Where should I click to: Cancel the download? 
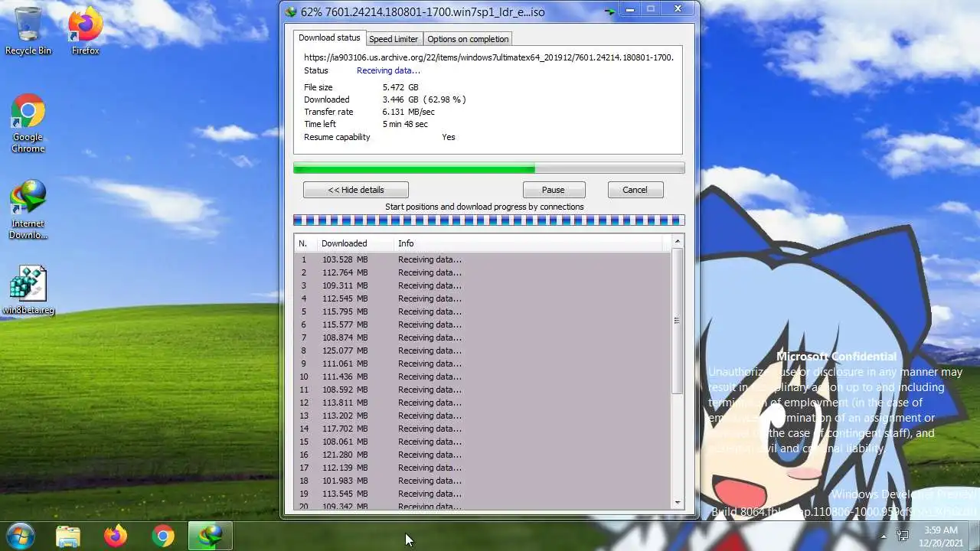tap(635, 190)
